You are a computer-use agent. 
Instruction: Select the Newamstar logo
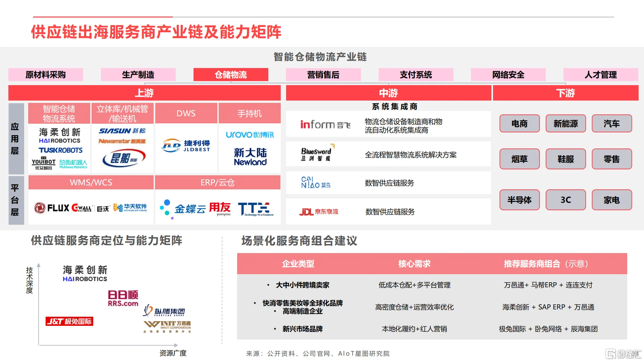[122, 141]
